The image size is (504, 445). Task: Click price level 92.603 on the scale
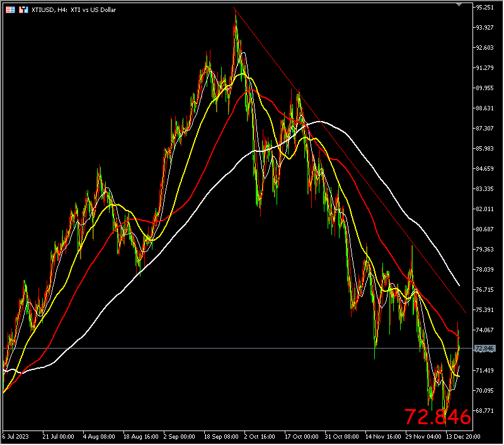(x=484, y=48)
